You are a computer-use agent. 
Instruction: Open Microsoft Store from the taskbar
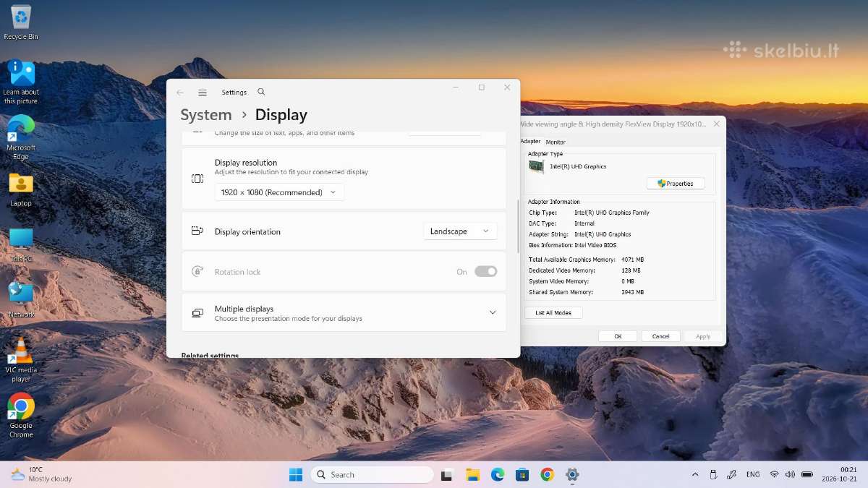(x=522, y=475)
